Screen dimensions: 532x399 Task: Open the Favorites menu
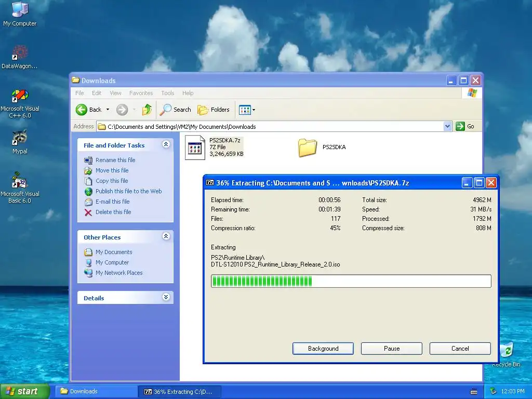tap(141, 93)
